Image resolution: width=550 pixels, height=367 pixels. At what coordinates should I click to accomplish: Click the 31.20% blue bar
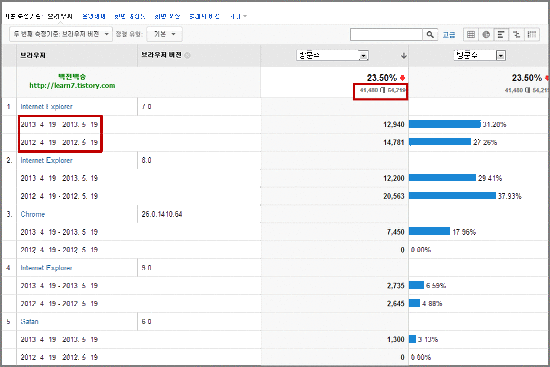445,124
